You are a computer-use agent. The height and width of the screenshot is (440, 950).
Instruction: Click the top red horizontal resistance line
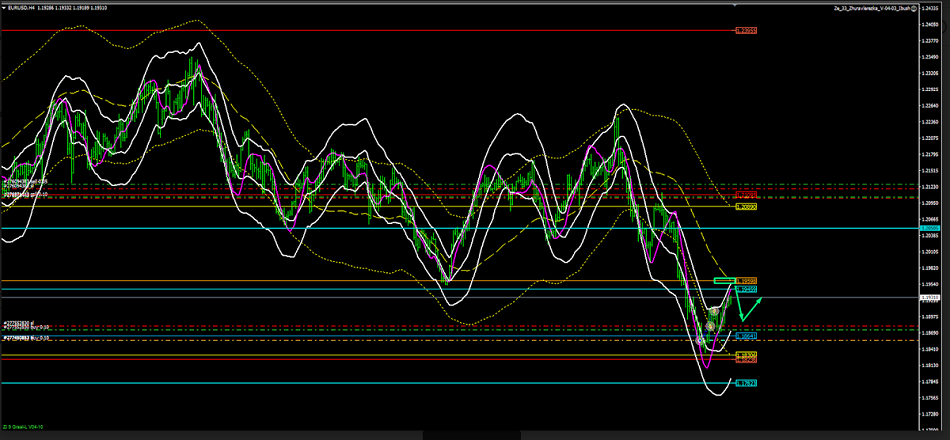point(400,31)
